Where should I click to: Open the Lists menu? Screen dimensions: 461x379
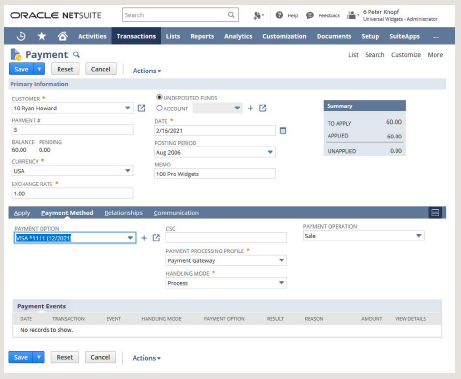tap(173, 36)
